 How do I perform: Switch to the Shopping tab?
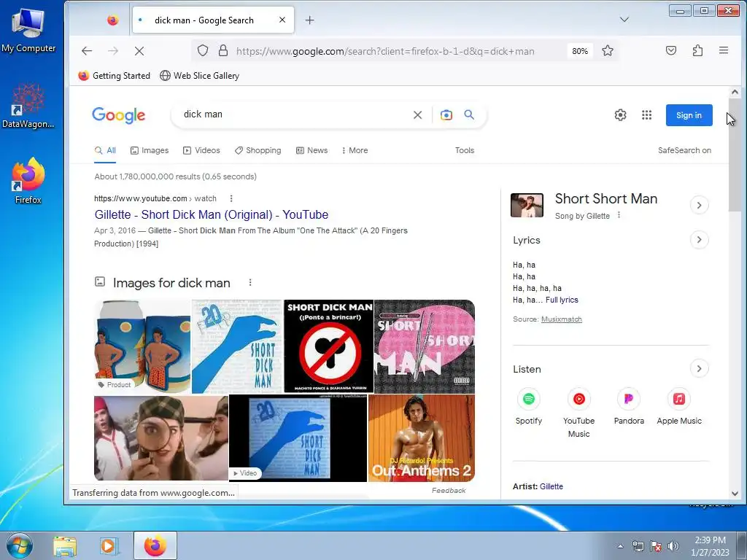tap(258, 150)
